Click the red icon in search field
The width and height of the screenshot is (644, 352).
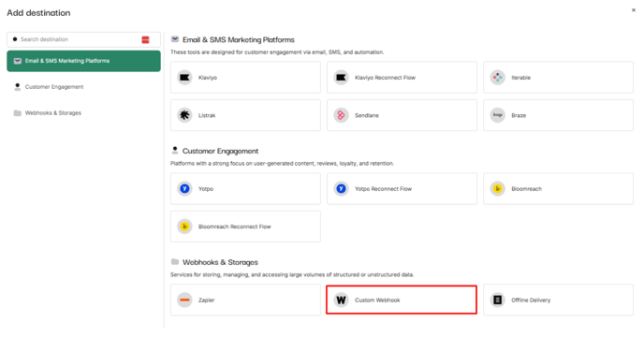tap(145, 39)
